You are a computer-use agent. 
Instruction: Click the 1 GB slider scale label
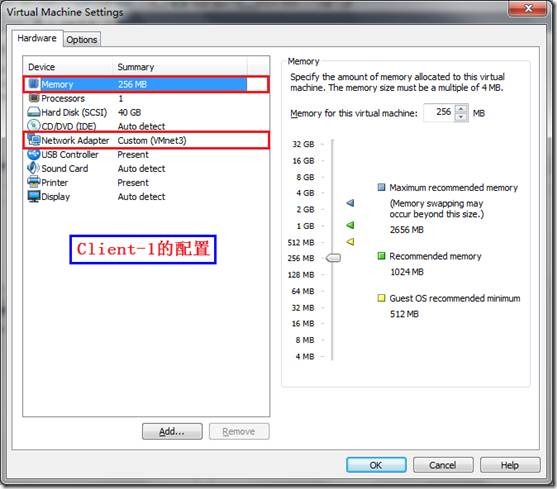(x=305, y=226)
